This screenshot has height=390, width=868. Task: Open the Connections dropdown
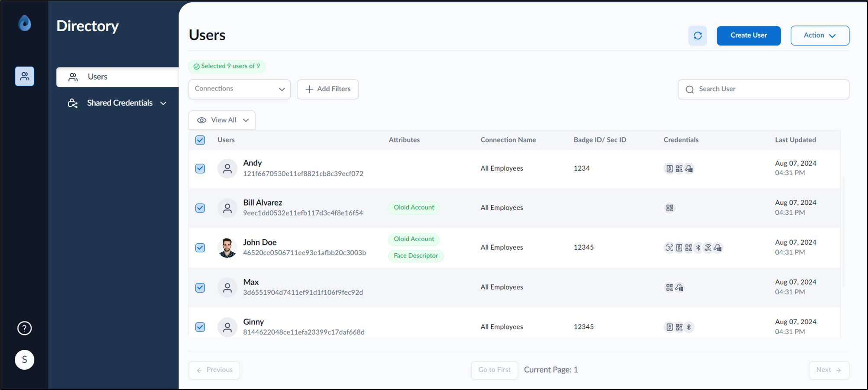tap(240, 89)
